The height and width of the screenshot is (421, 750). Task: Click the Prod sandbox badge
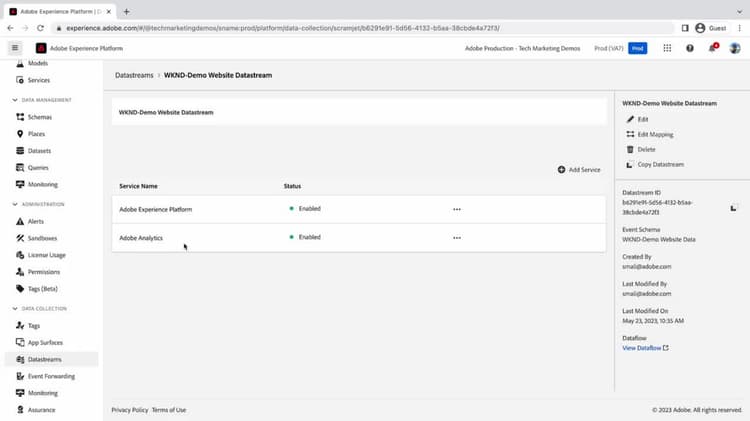click(x=637, y=48)
